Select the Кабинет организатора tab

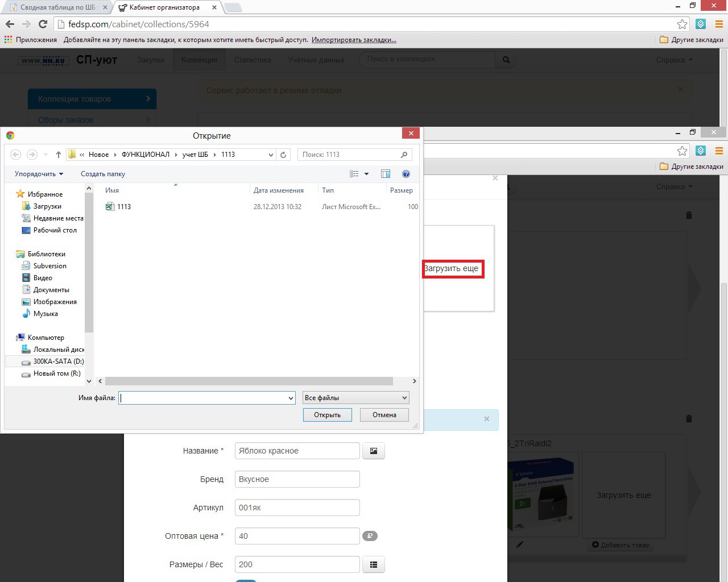[165, 7]
